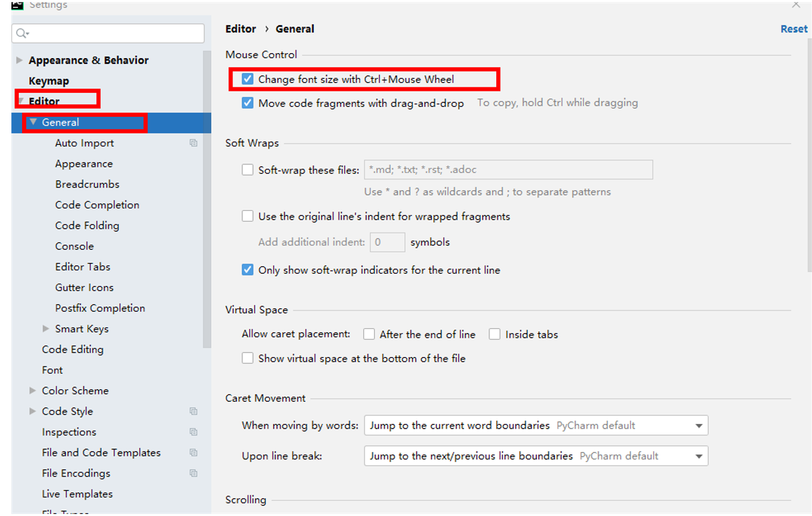
Task: Click the Inspections project-scope icon
Action: pos(194,432)
